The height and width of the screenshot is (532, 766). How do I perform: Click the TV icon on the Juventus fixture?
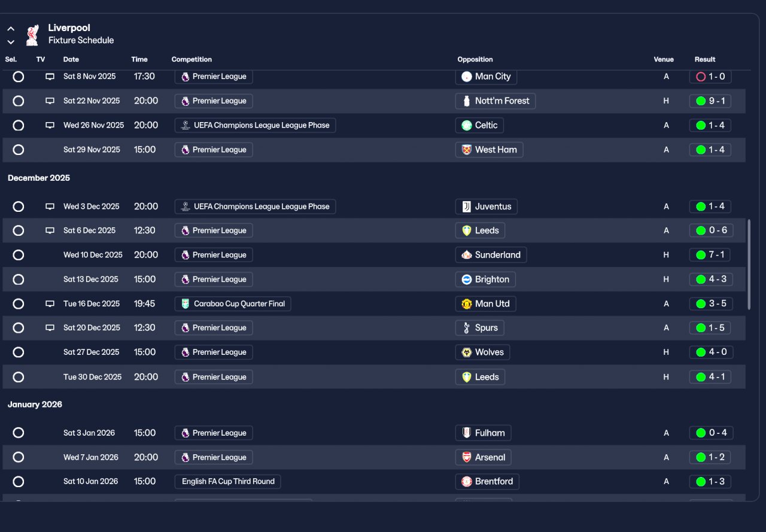[50, 206]
